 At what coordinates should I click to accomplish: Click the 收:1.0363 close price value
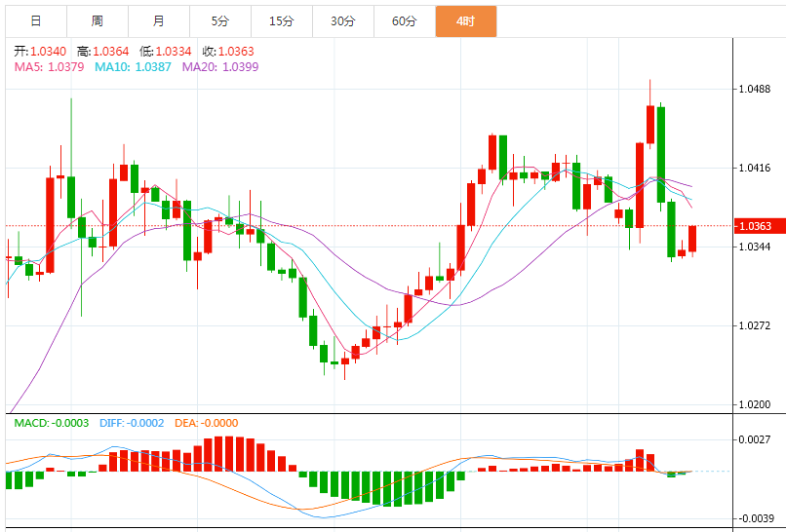pyautogui.click(x=228, y=51)
